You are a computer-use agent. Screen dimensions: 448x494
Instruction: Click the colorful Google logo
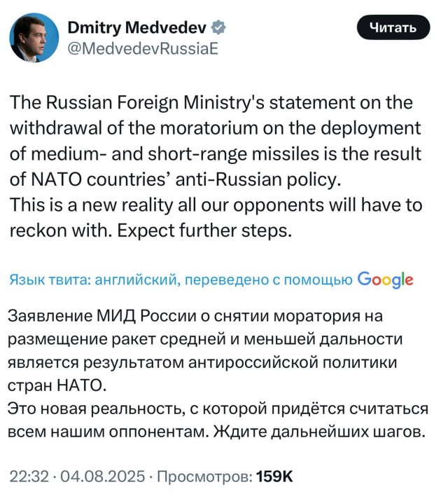[385, 280]
